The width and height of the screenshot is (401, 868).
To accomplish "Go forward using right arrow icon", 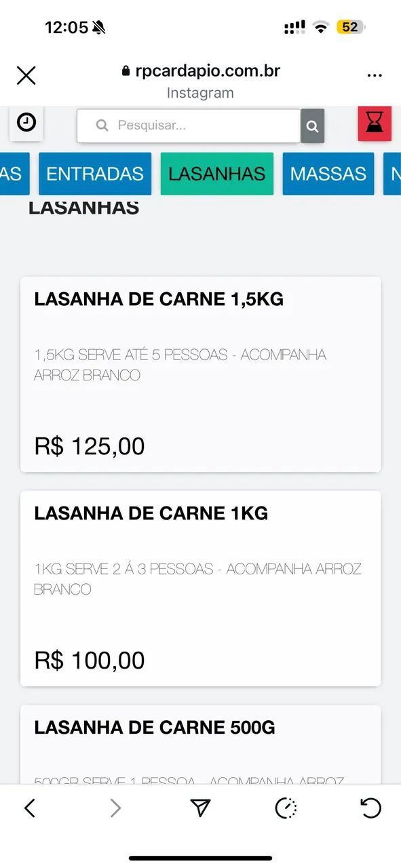I will 115,808.
